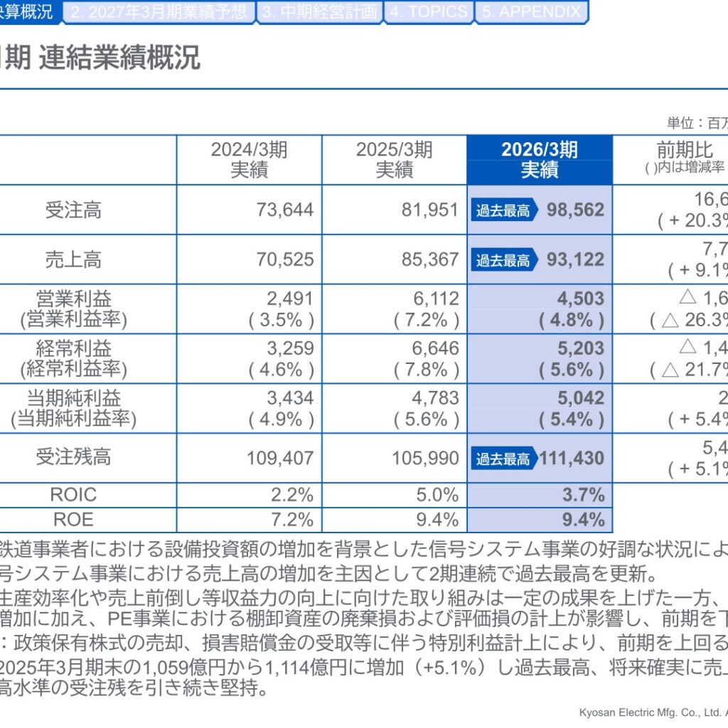Viewport: 728px width, 728px height.
Task: Click the 6,646 ordinary profit value
Action: pos(436,348)
